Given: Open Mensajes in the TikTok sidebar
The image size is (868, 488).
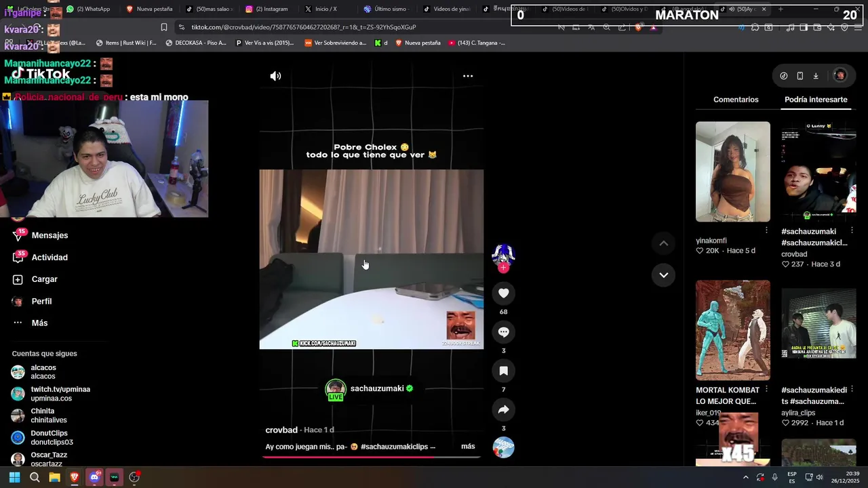Looking at the screenshot, I should 41,235.
